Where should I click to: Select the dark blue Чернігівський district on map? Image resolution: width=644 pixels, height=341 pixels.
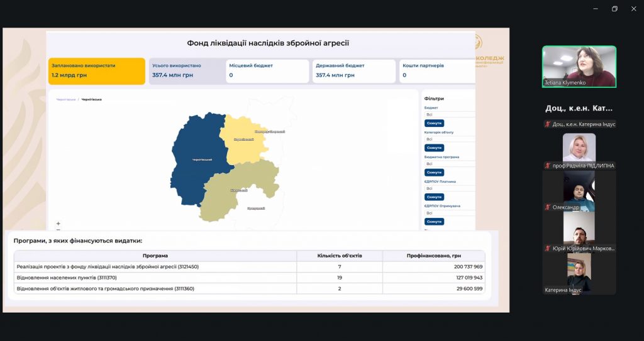195,160
